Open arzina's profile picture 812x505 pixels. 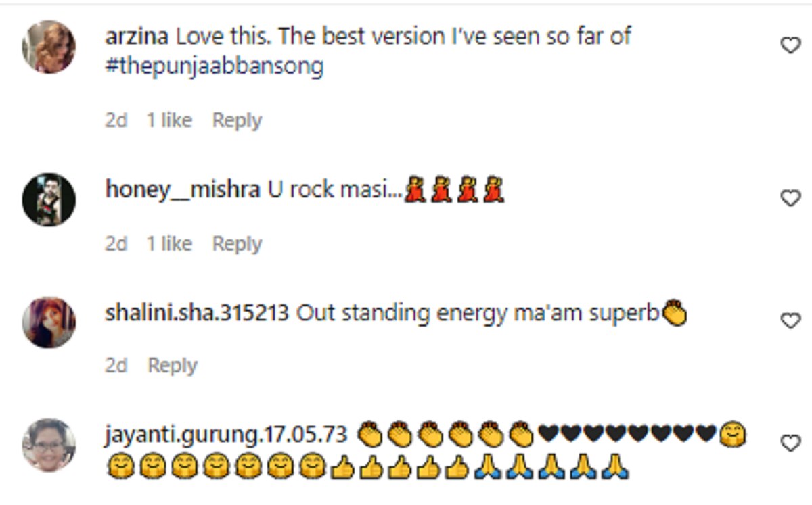click(49, 46)
